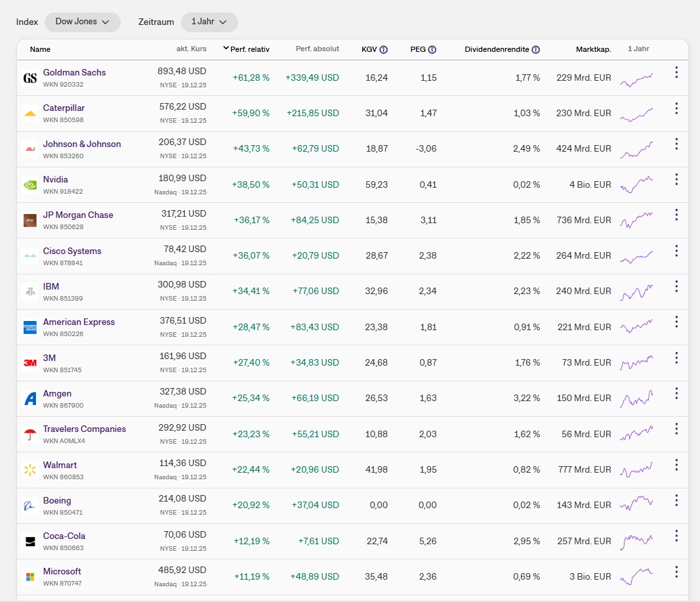The image size is (700, 602).
Task: Click the Dividendenrendite info icon
Action: [x=536, y=49]
